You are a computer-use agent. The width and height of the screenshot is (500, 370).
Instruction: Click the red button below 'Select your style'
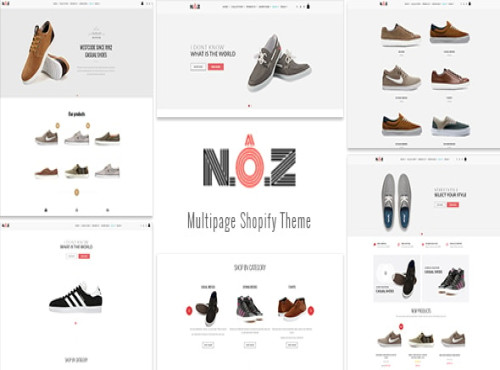[x=453, y=204]
